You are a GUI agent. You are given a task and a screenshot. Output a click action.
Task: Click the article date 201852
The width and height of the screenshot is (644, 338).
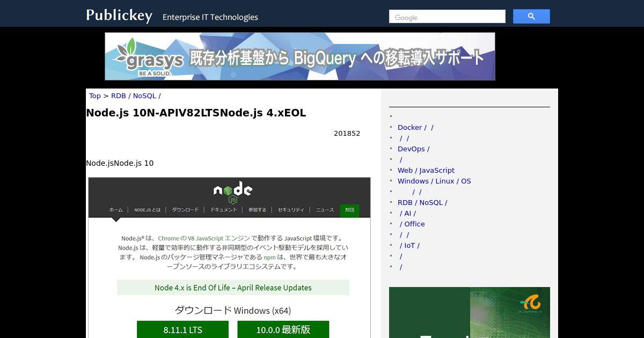pyautogui.click(x=347, y=134)
